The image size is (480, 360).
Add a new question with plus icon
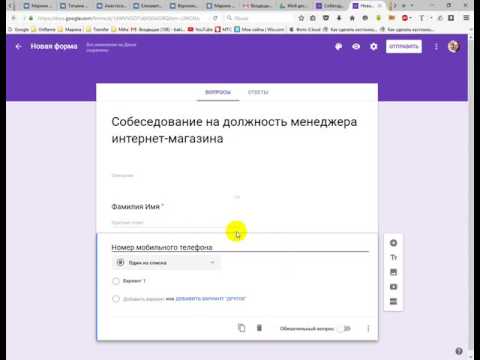coord(393,243)
